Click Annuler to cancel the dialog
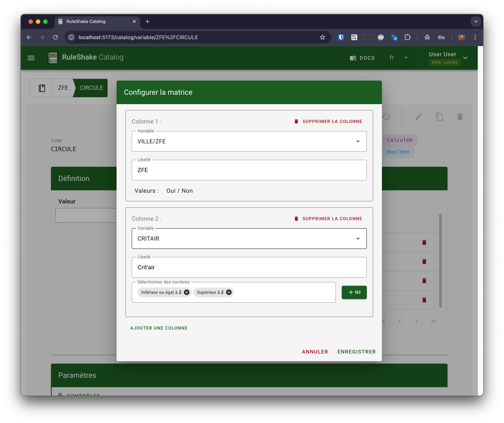Screen dimensions: 504x423 [x=314, y=352]
